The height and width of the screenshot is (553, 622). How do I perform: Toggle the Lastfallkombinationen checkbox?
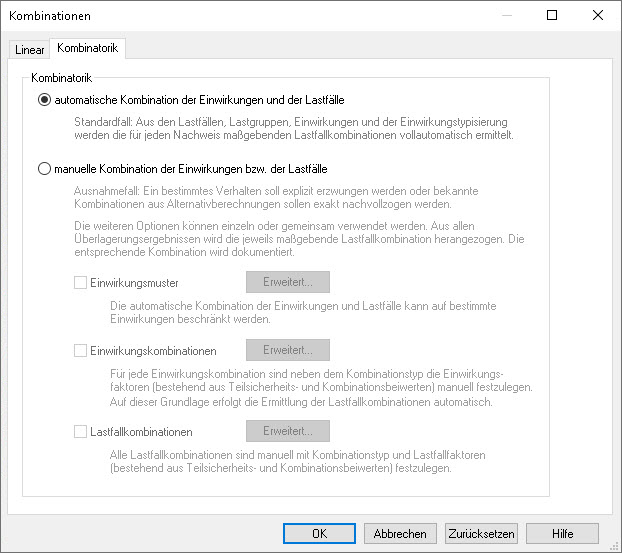[x=81, y=432]
